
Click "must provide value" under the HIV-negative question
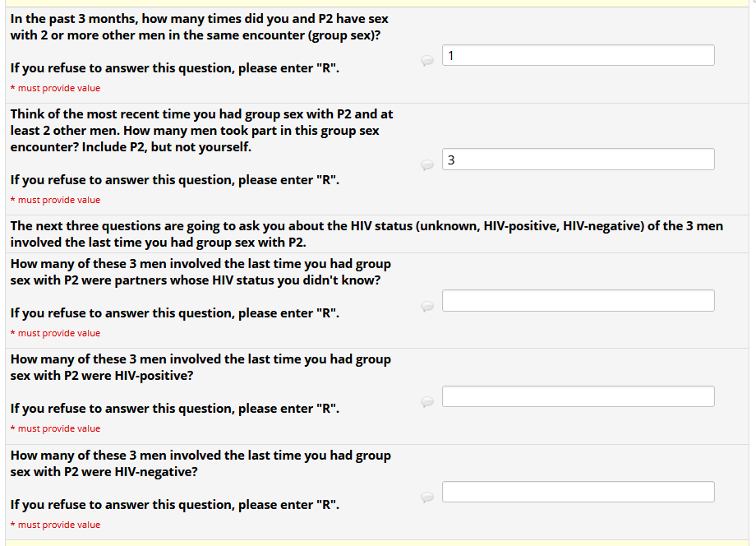(58, 525)
